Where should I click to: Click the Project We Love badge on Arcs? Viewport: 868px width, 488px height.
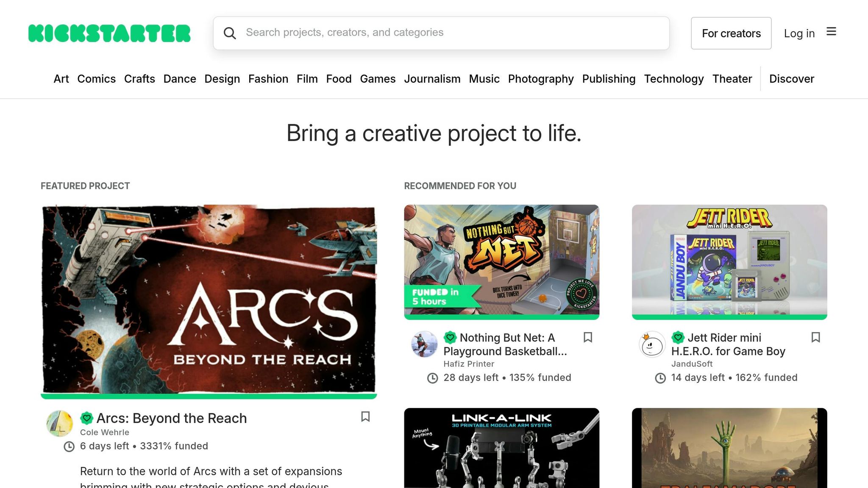87,418
